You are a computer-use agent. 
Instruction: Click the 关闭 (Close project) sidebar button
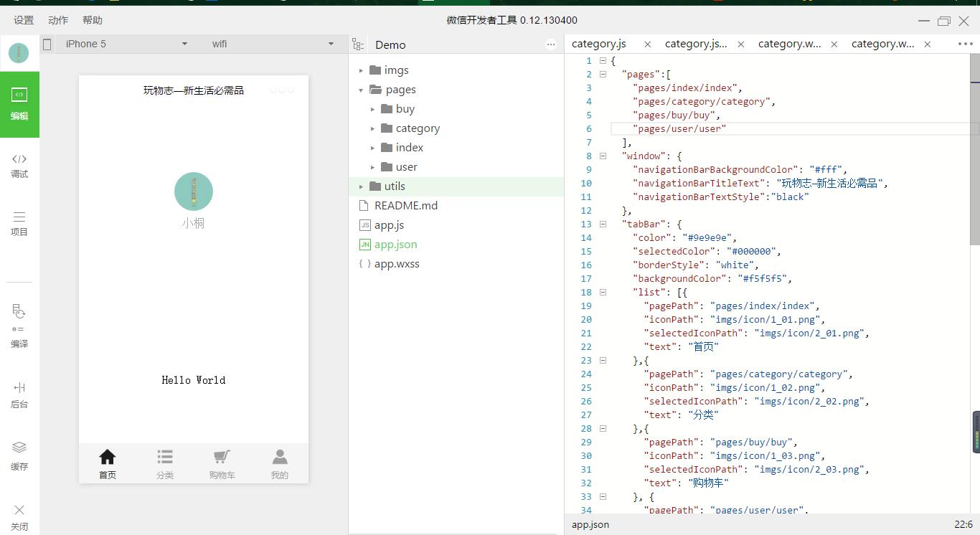(19, 517)
